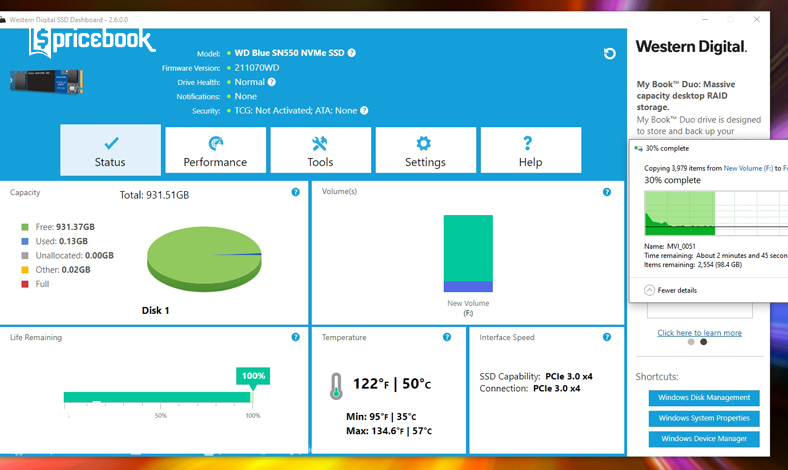Viewport: 788px width, 470px height.
Task: Open the Windows System Properties shortcut
Action: pos(704,418)
